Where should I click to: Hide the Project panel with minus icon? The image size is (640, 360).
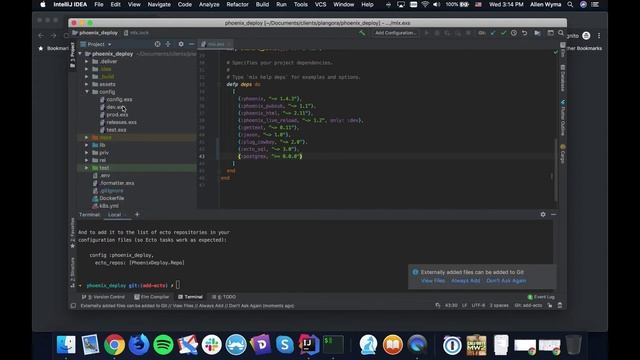tap(191, 44)
